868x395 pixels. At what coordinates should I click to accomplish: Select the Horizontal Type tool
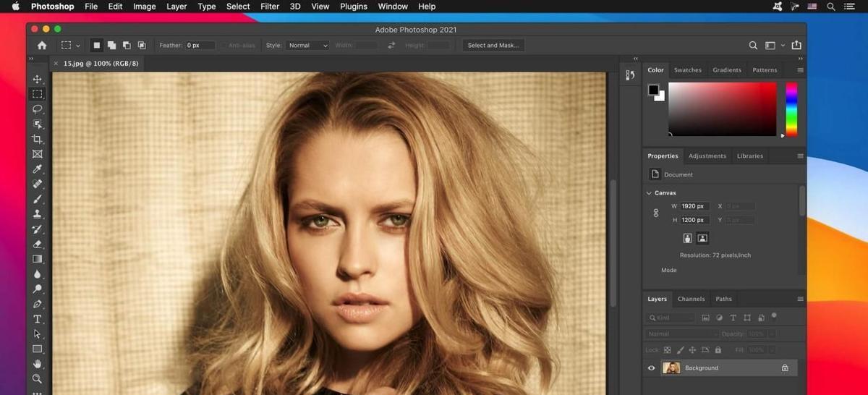38,319
